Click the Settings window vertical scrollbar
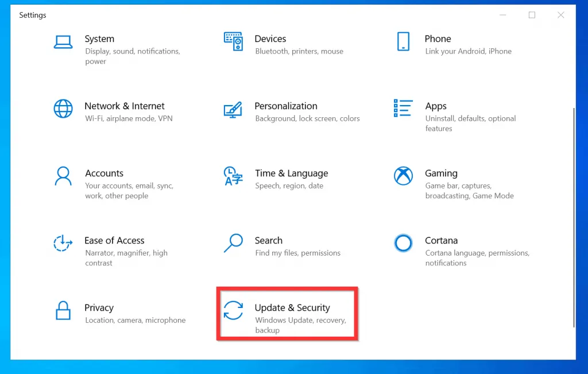The width and height of the screenshot is (588, 374). coord(574,218)
